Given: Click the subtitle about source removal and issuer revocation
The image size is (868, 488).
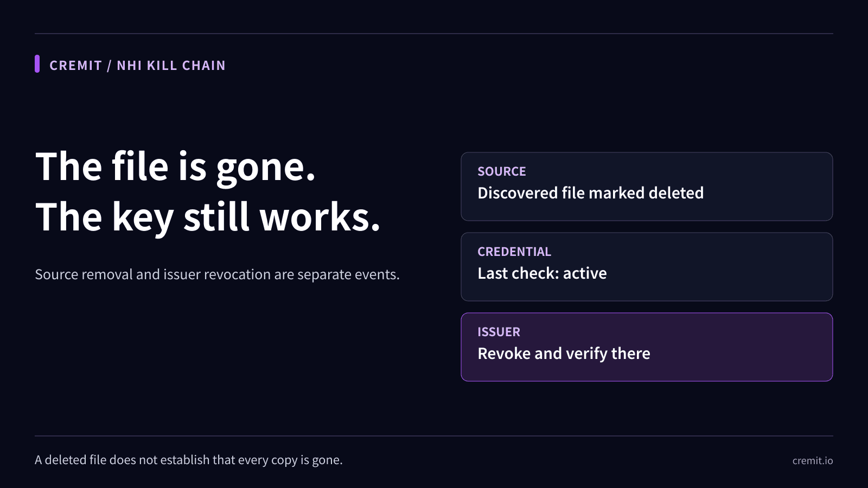Looking at the screenshot, I should point(217,274).
